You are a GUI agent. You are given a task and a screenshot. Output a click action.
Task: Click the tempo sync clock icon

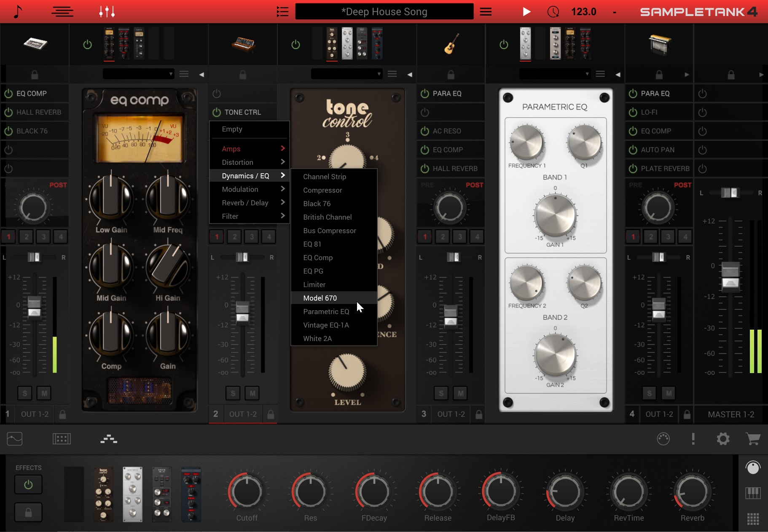coord(553,11)
